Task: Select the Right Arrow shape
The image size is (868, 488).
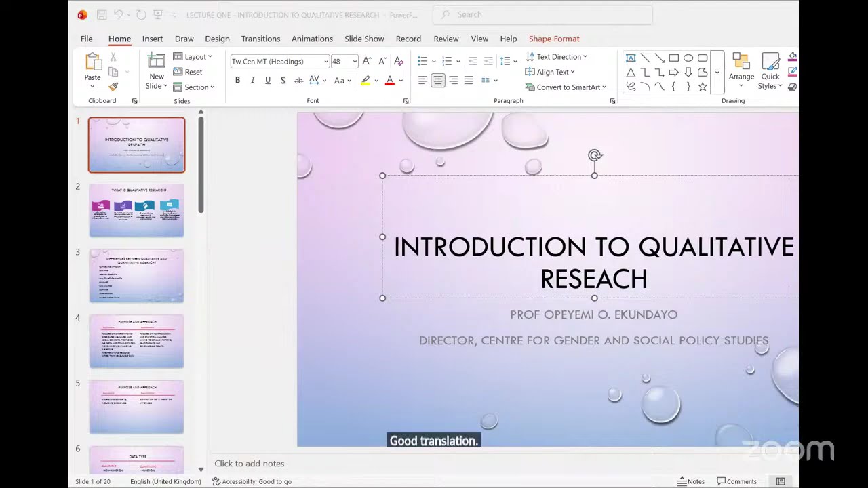Action: (x=674, y=73)
